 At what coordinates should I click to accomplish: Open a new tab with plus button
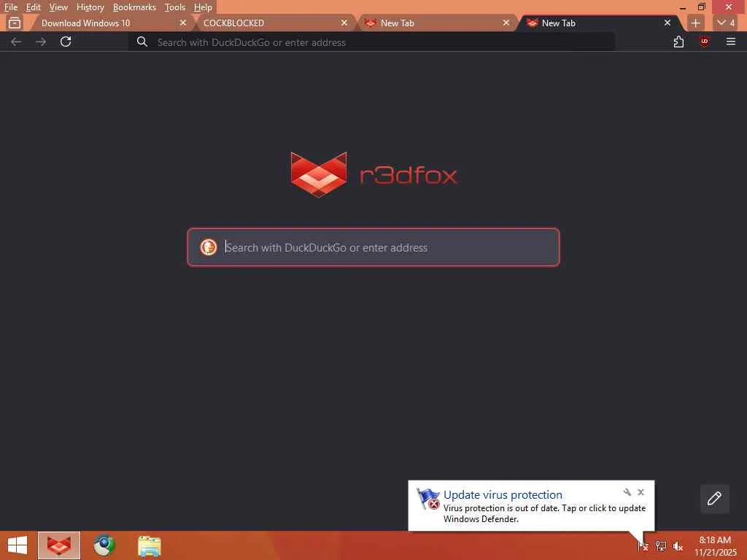pyautogui.click(x=695, y=23)
